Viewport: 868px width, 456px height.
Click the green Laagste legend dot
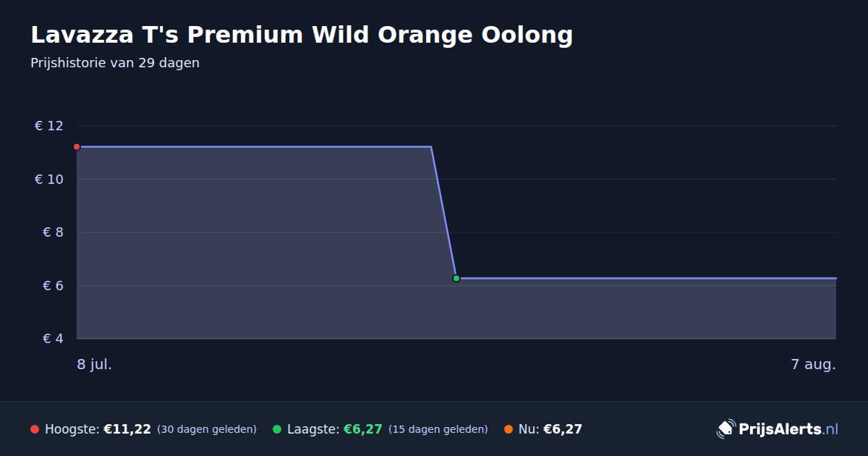click(277, 429)
